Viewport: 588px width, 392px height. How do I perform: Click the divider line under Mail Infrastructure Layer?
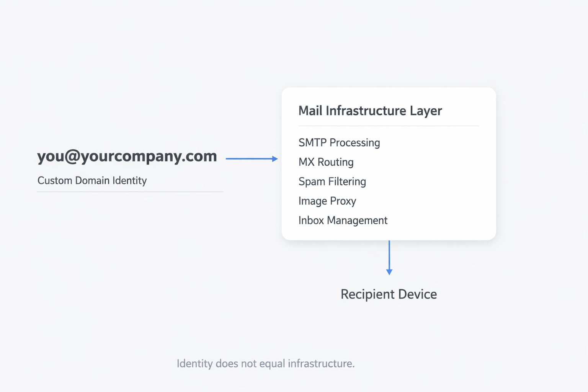click(x=389, y=125)
